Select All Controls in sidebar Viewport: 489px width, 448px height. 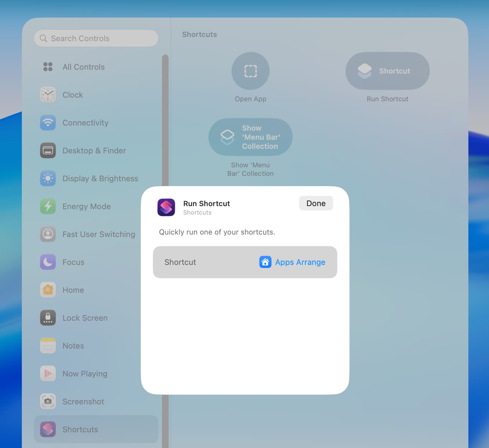pos(83,67)
